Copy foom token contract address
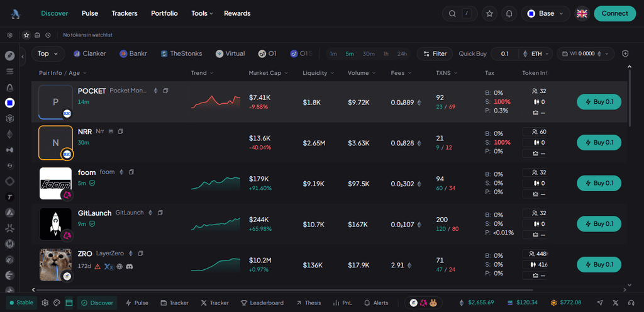644x312 pixels. 131,172
